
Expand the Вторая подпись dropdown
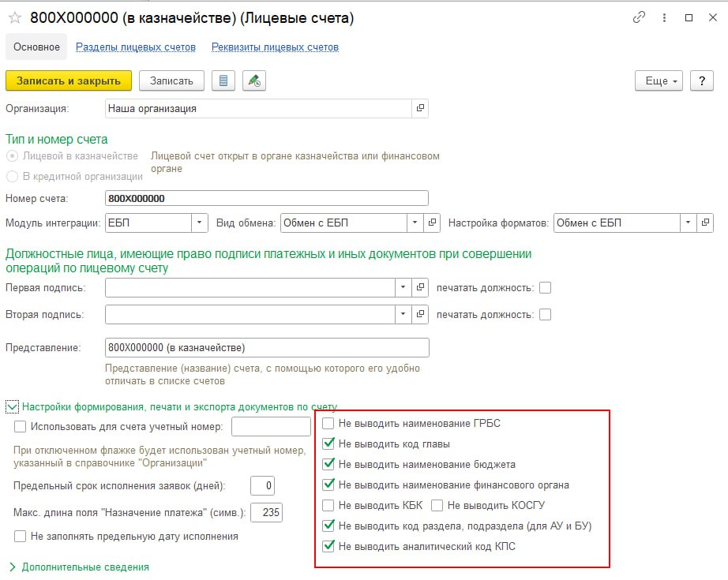click(403, 315)
